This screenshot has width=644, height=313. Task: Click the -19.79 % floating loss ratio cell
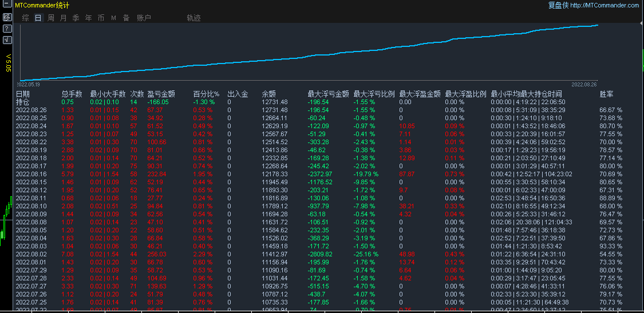tap(367, 174)
